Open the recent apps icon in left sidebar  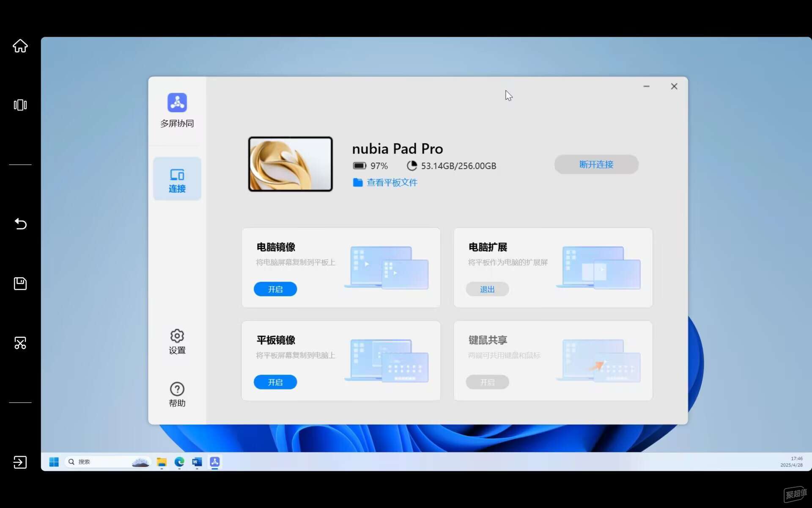(20, 105)
